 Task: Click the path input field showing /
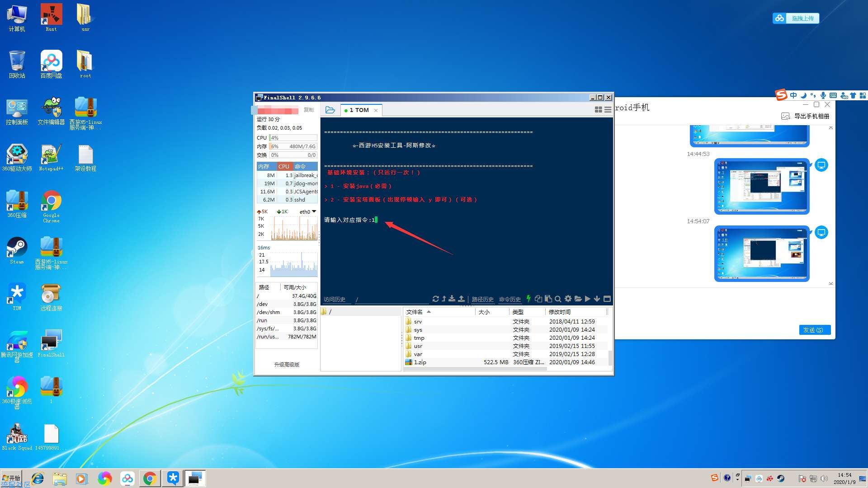click(x=392, y=299)
